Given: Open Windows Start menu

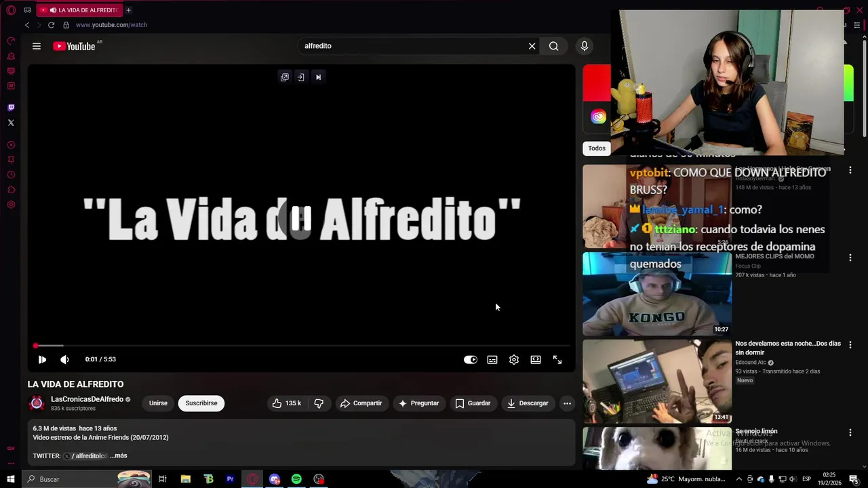Looking at the screenshot, I should click(11, 479).
